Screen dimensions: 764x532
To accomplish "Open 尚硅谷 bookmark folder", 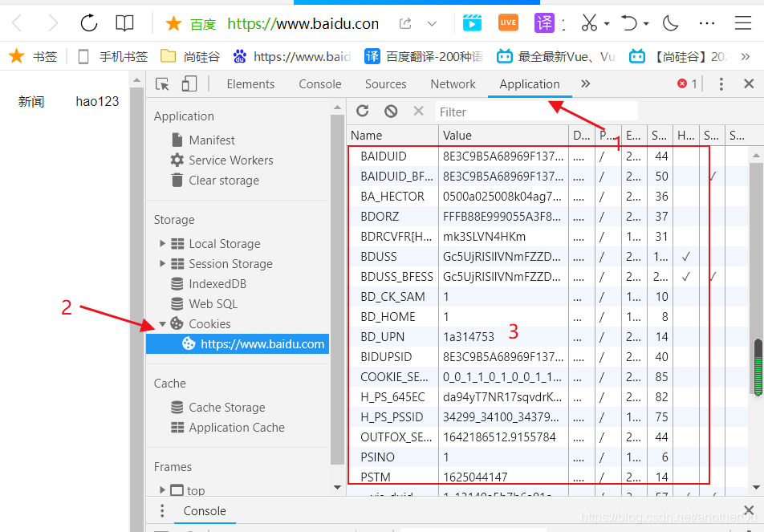I will tap(190, 56).
